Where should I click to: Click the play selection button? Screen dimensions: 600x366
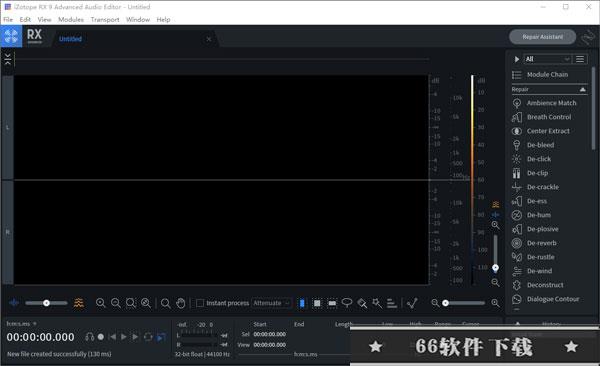(135, 337)
